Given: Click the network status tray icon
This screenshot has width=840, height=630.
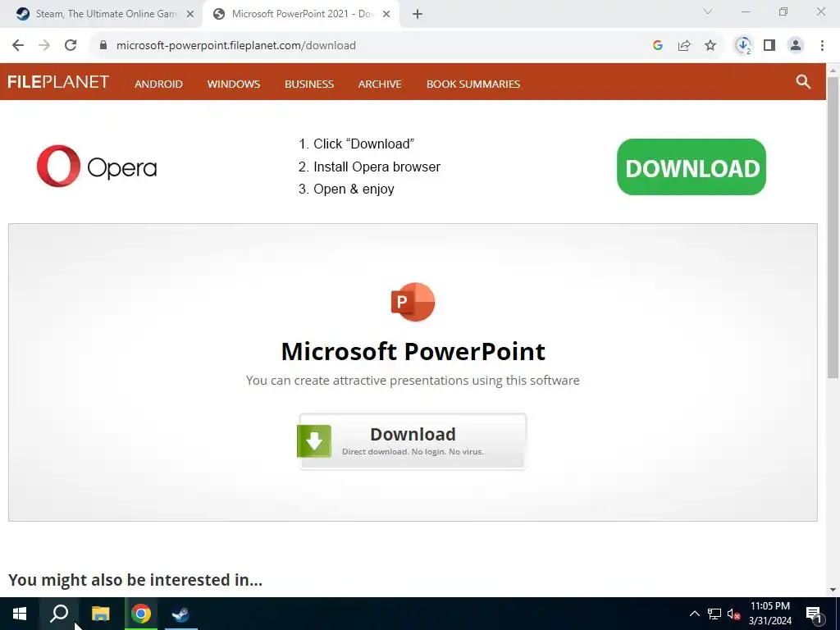Looking at the screenshot, I should [714, 614].
